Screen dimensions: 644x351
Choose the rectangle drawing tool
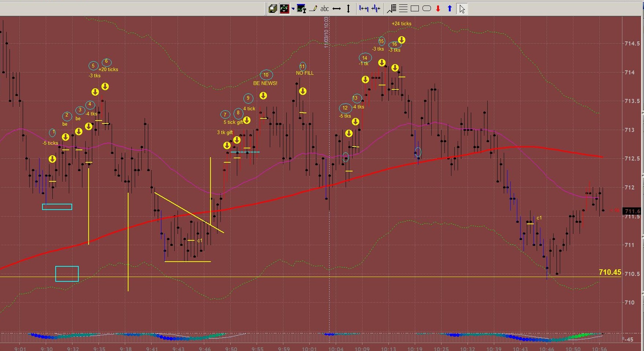click(415, 8)
